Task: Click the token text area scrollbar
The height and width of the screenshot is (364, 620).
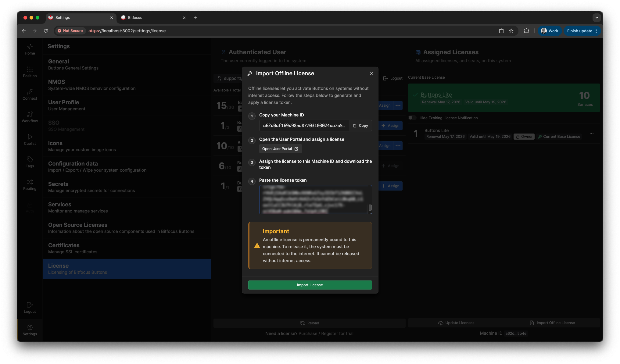Action: coord(370,208)
